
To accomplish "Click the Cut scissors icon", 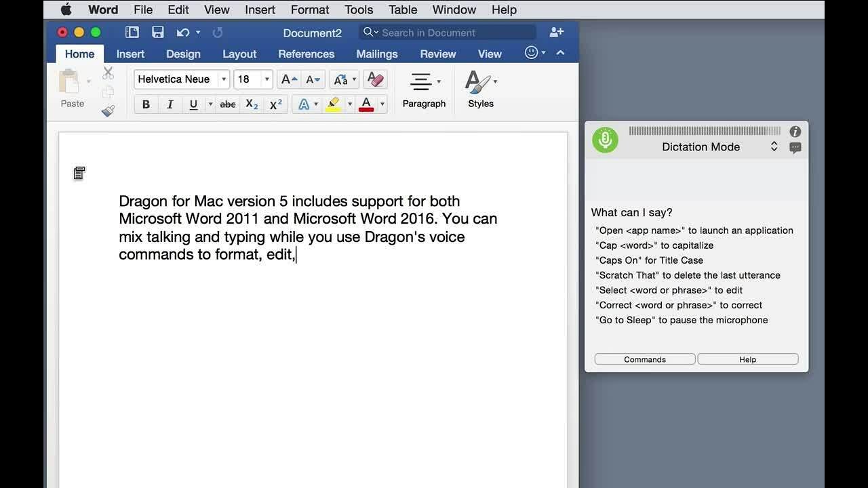I will 108,73.
